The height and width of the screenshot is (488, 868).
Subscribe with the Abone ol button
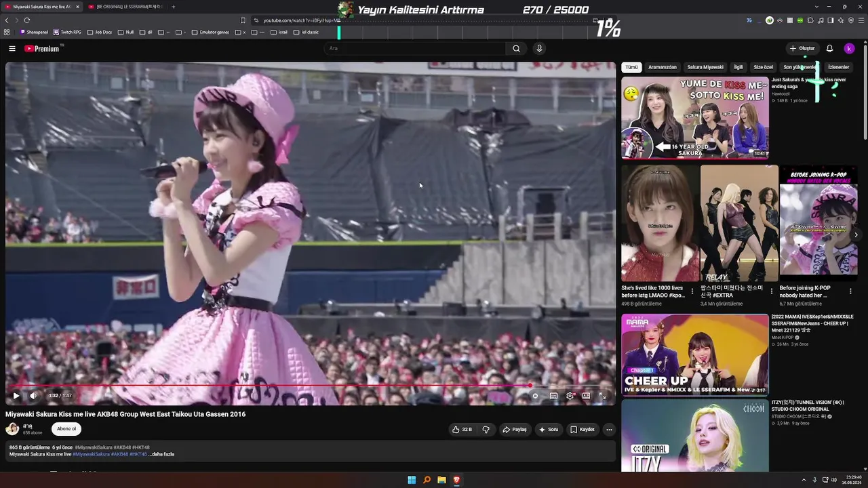point(66,428)
